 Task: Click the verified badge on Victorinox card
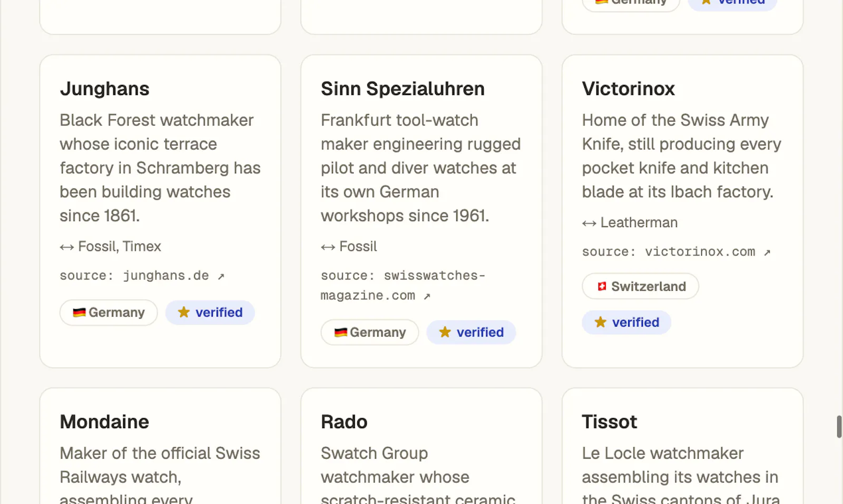coord(626,322)
